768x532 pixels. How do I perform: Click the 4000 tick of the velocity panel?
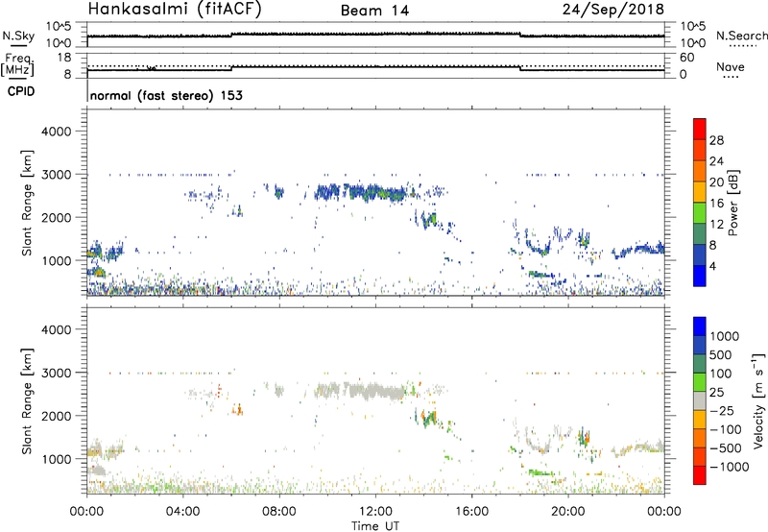coord(56,329)
